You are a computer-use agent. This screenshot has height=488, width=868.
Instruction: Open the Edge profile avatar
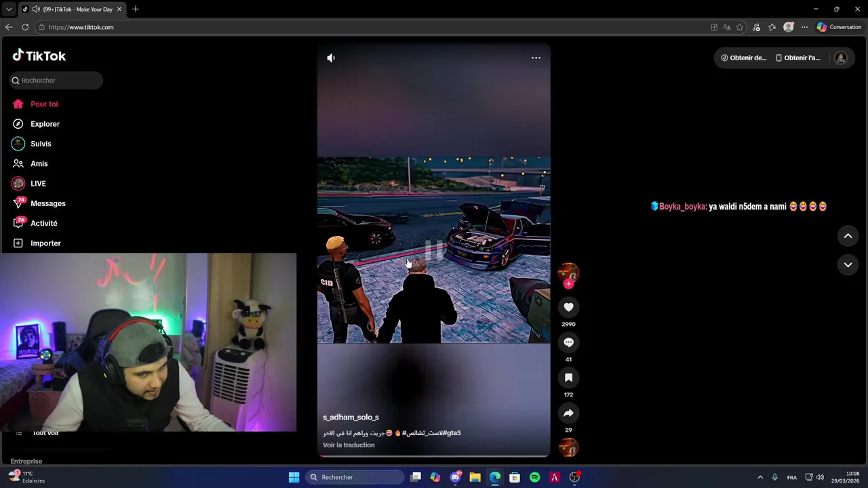788,27
